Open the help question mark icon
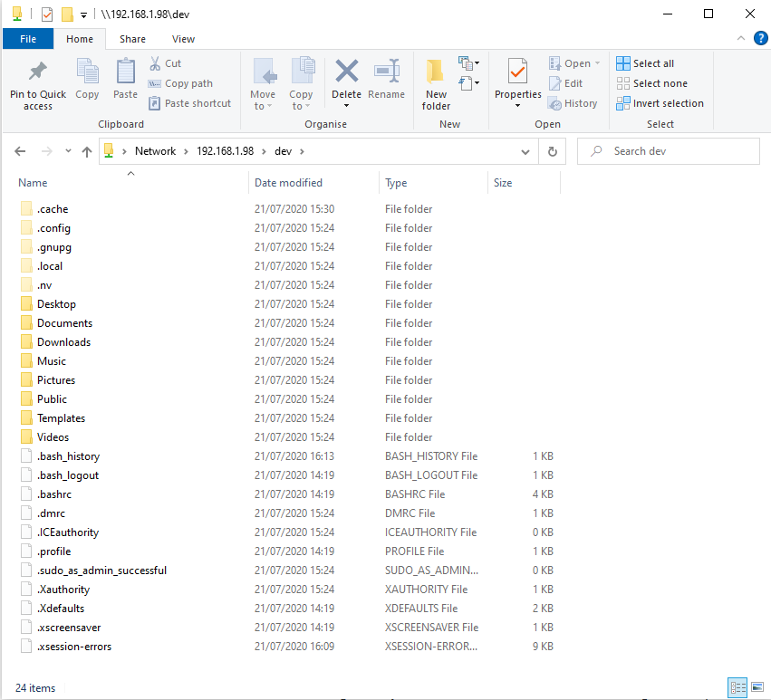This screenshot has width=771, height=700. pos(761,38)
